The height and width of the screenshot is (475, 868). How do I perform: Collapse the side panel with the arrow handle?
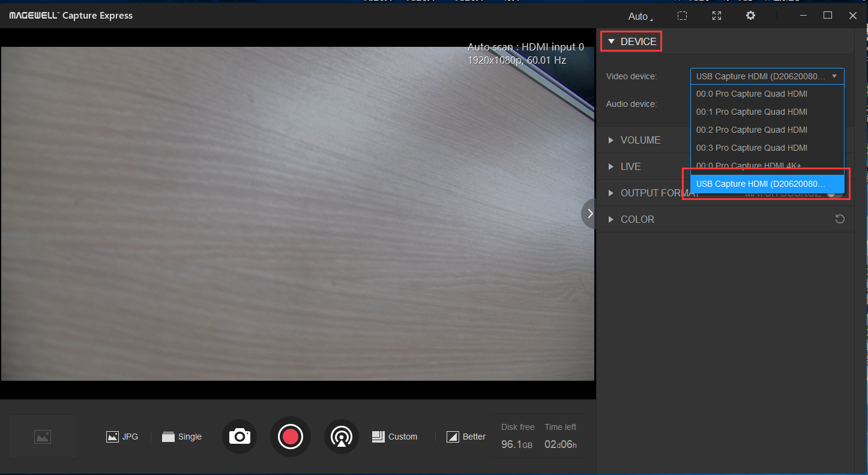589,213
